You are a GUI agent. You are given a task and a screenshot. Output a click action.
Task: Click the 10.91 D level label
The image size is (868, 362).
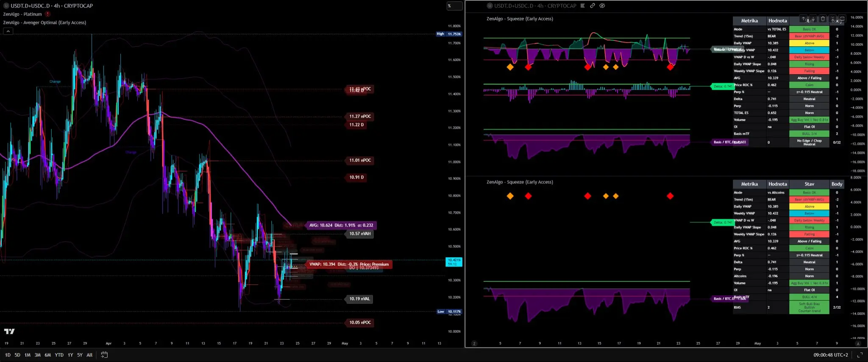pos(356,177)
